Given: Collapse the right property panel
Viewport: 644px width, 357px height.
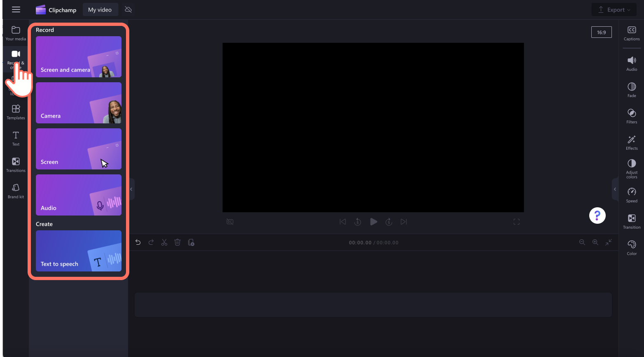Looking at the screenshot, I should (615, 189).
